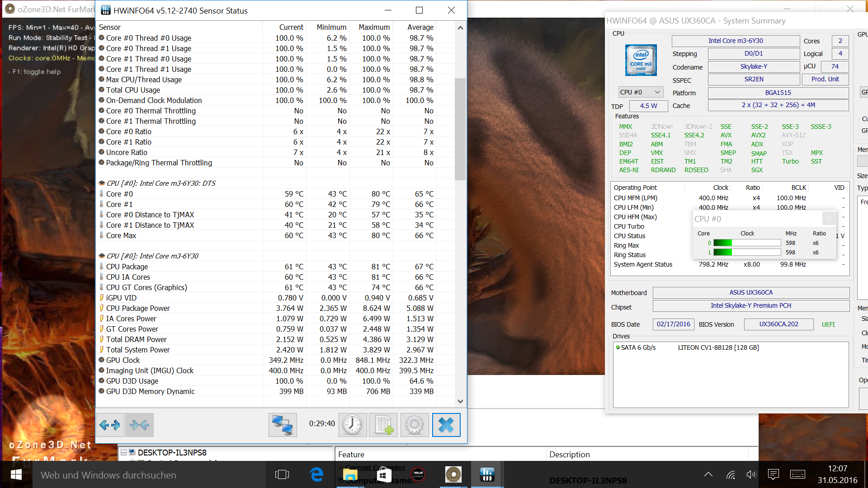Image resolution: width=868 pixels, height=488 pixels.
Task: Click the Feature column header
Action: (351, 455)
